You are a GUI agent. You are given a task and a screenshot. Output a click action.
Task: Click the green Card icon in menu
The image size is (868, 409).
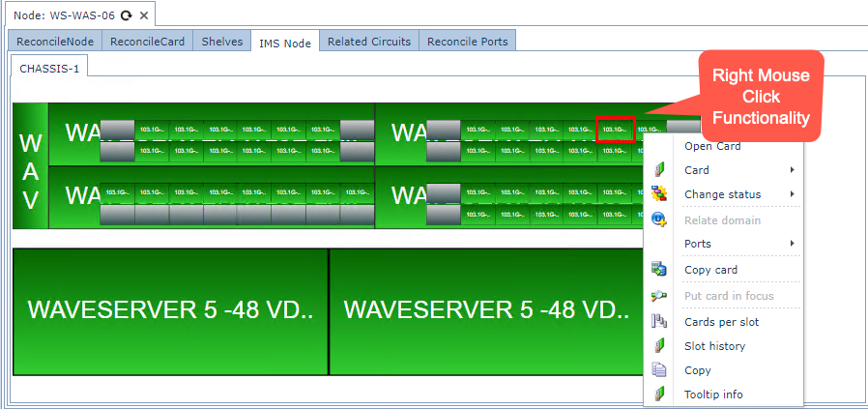point(659,170)
